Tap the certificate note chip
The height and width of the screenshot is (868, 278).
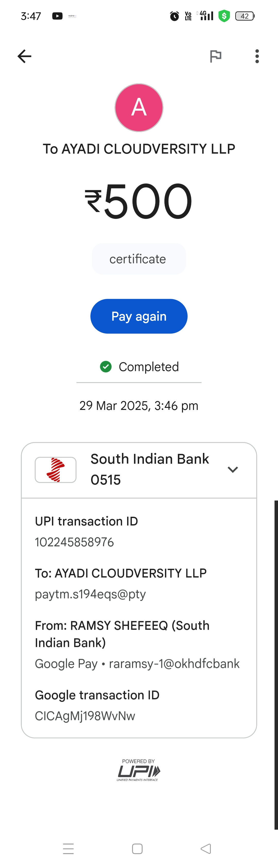139,259
